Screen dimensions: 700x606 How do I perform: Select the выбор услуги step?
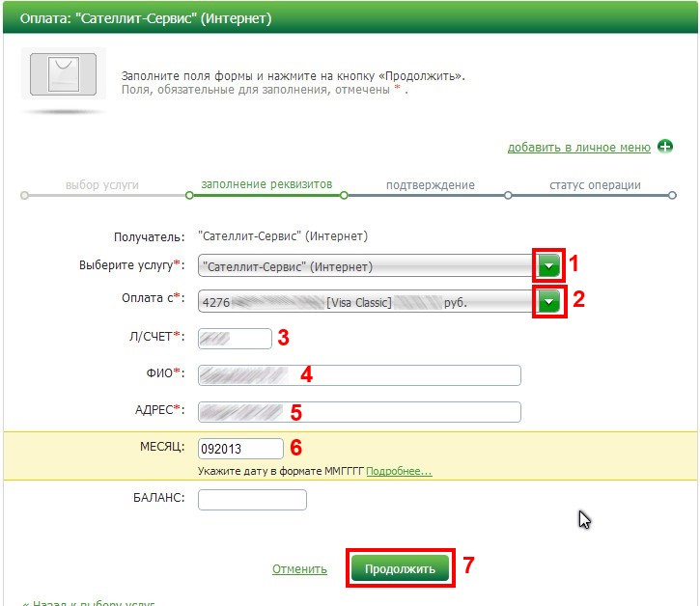tap(102, 184)
